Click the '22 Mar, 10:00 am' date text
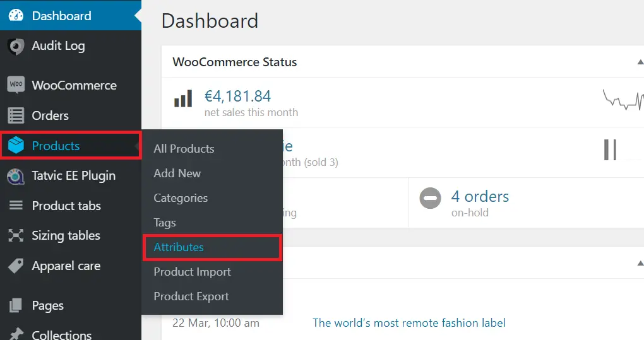This screenshot has height=340, width=644. 216,323
